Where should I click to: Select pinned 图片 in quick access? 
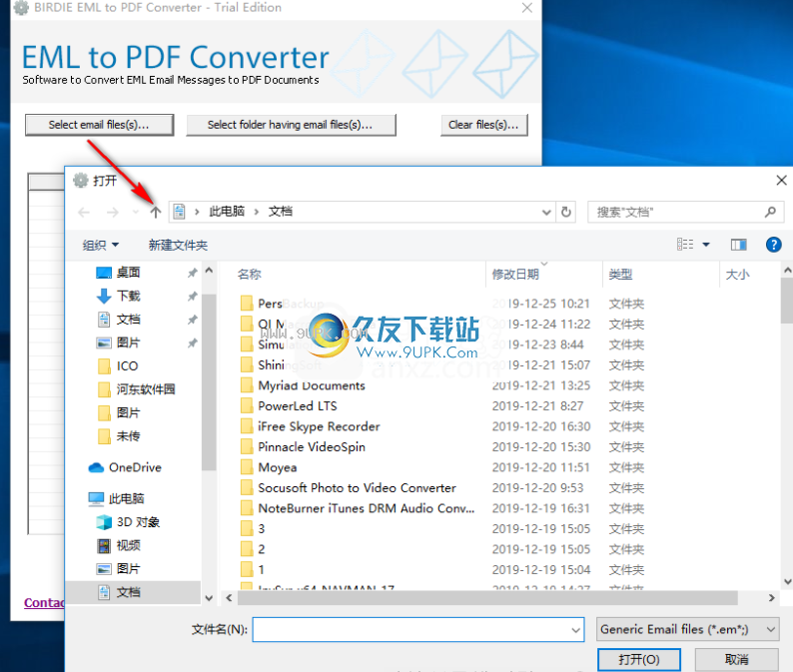click(128, 342)
